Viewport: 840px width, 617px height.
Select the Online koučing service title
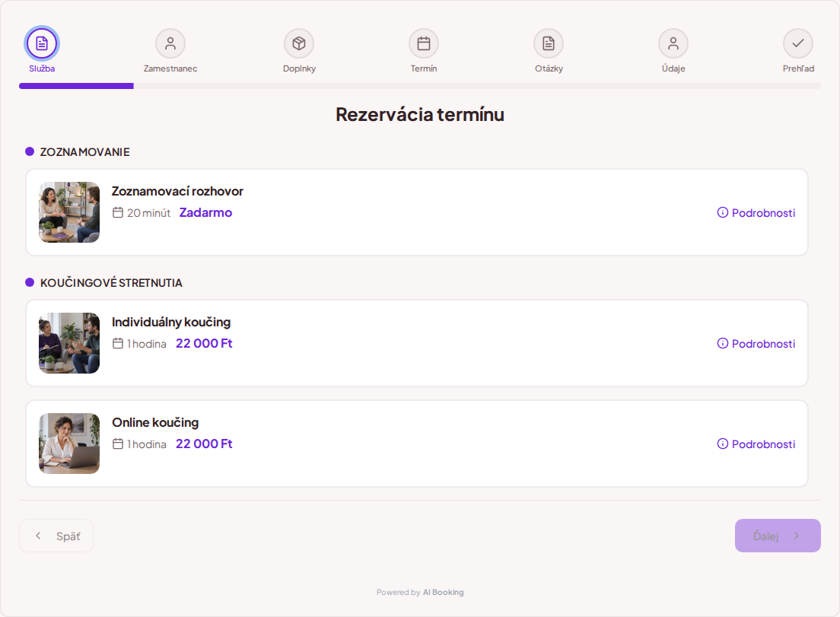click(155, 422)
